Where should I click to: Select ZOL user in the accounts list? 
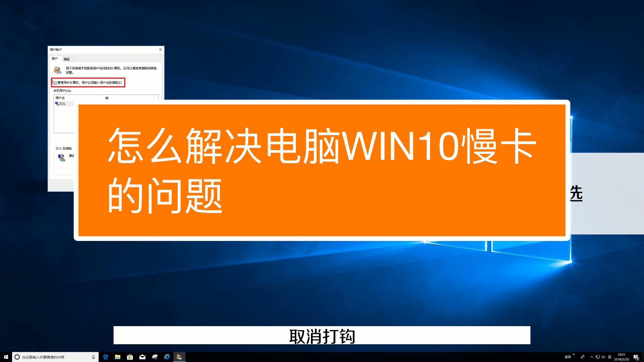[x=62, y=103]
